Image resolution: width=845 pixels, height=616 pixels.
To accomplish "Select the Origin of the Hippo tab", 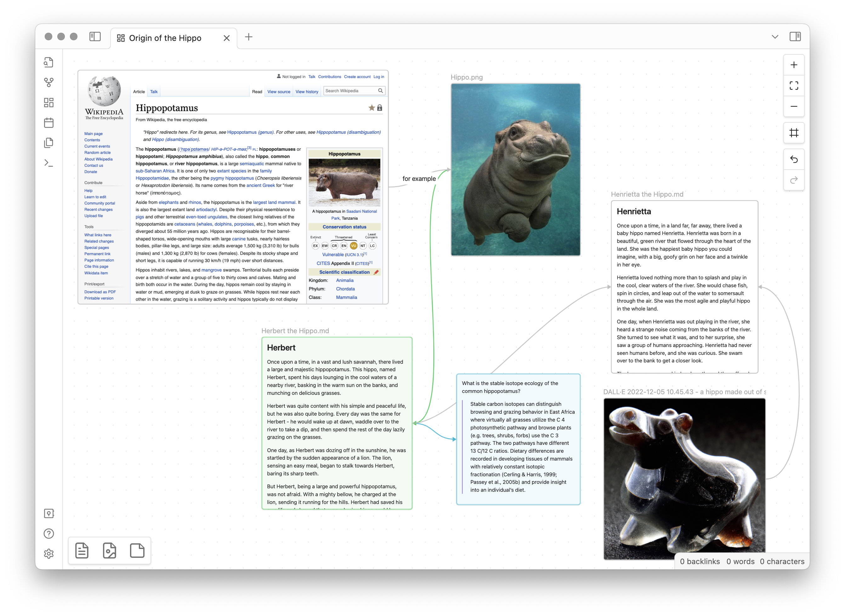I will pos(165,38).
